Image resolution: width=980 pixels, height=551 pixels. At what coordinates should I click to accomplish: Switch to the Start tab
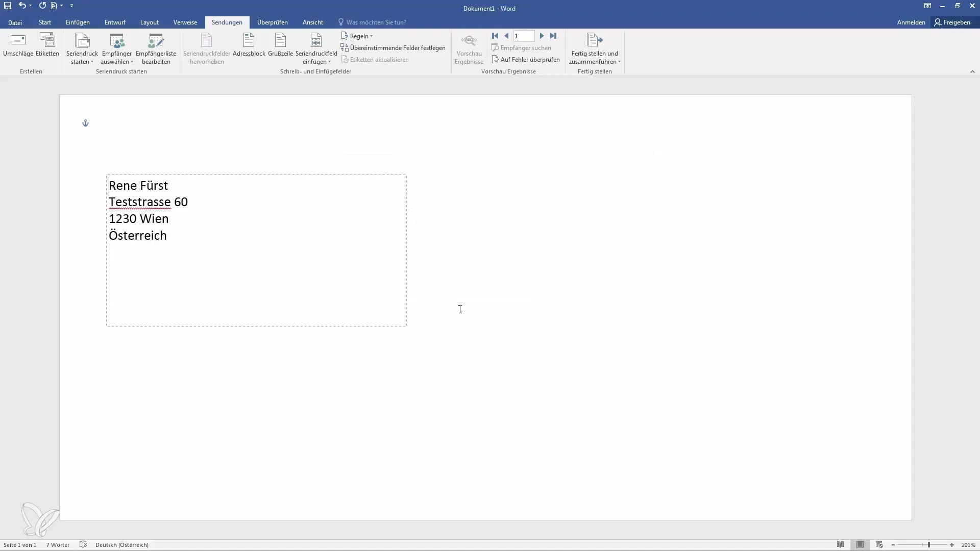tap(45, 22)
